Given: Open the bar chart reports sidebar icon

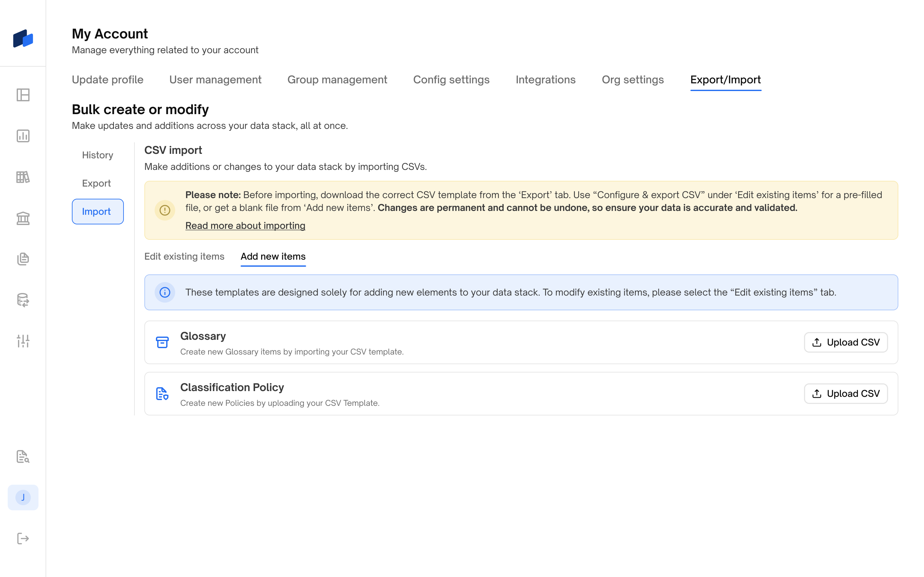Looking at the screenshot, I should point(23,136).
